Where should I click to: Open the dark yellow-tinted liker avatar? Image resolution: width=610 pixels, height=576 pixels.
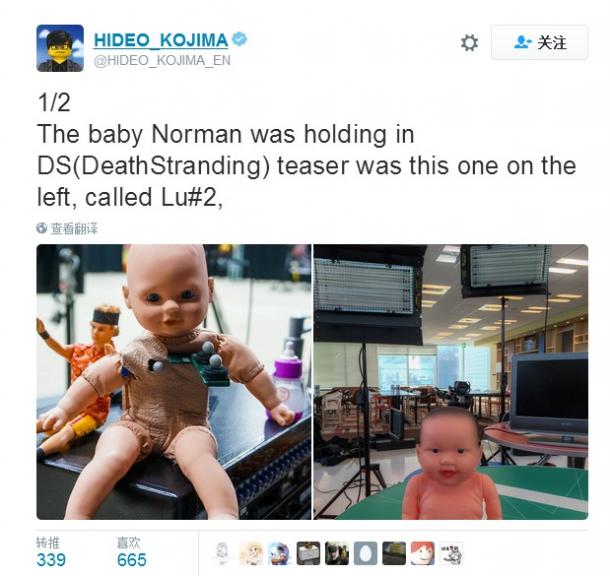394,553
